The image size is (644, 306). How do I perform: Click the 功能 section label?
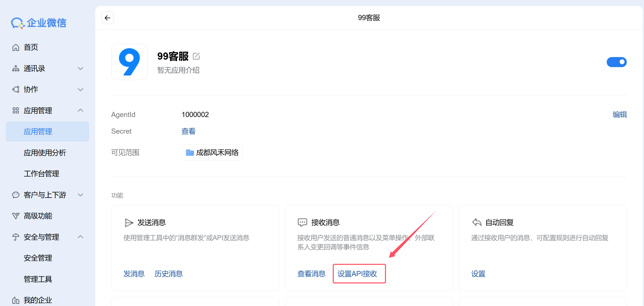(117, 196)
